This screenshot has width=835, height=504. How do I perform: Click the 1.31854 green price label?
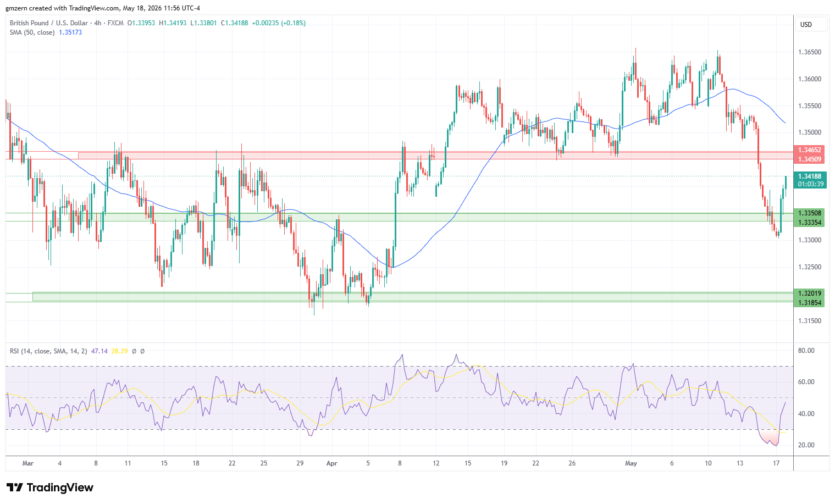point(810,303)
